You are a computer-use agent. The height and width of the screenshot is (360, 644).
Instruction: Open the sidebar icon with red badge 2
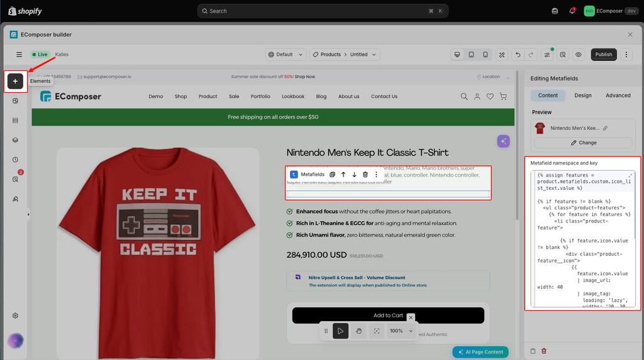(16, 179)
